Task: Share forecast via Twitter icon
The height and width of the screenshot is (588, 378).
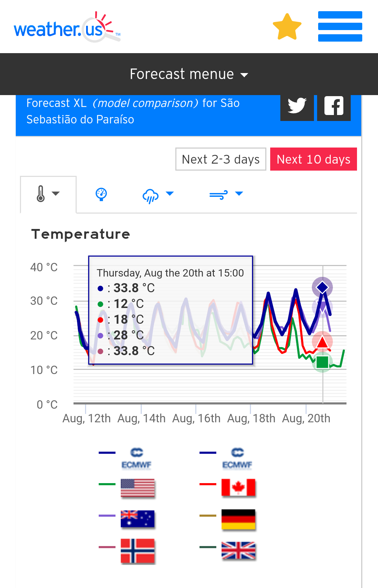Action: click(297, 106)
